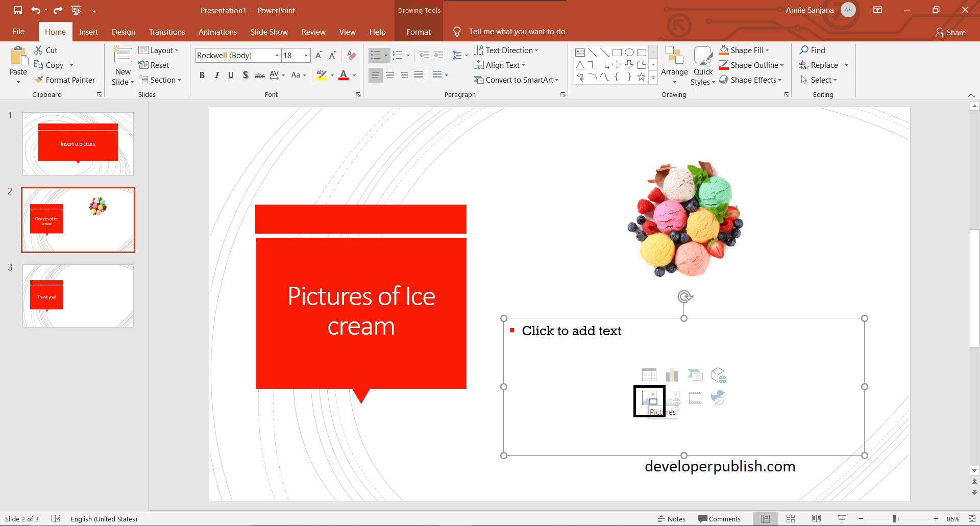Enable center text alignment

click(390, 75)
